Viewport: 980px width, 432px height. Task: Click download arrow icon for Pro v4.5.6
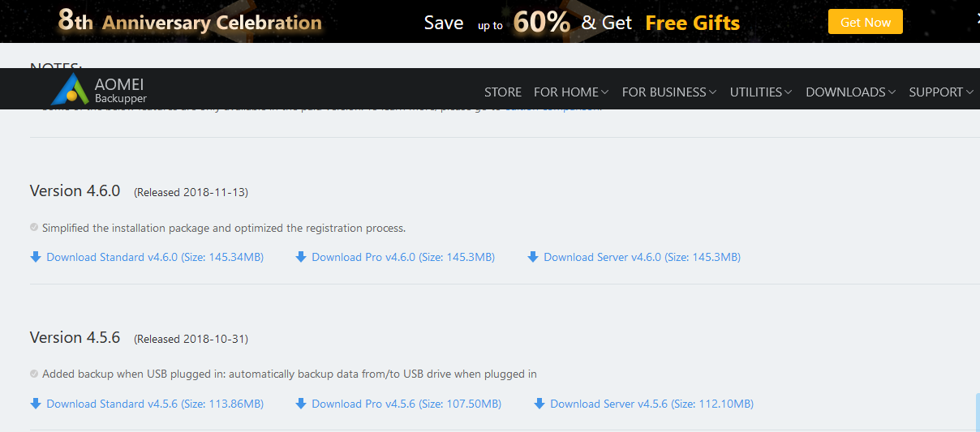click(x=300, y=404)
